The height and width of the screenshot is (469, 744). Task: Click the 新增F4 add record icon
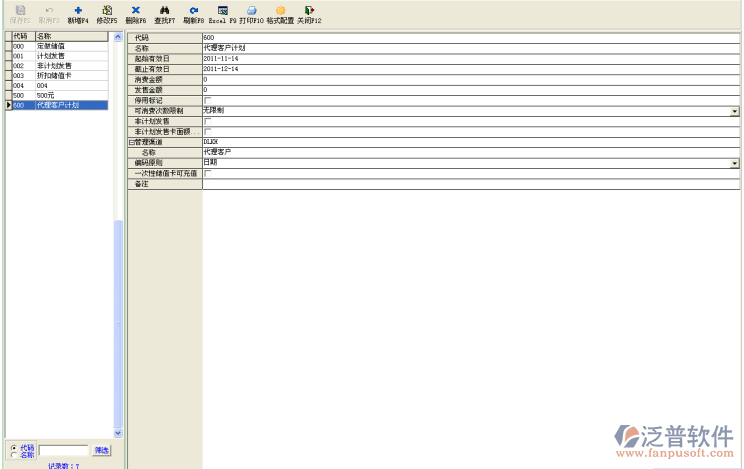click(78, 10)
